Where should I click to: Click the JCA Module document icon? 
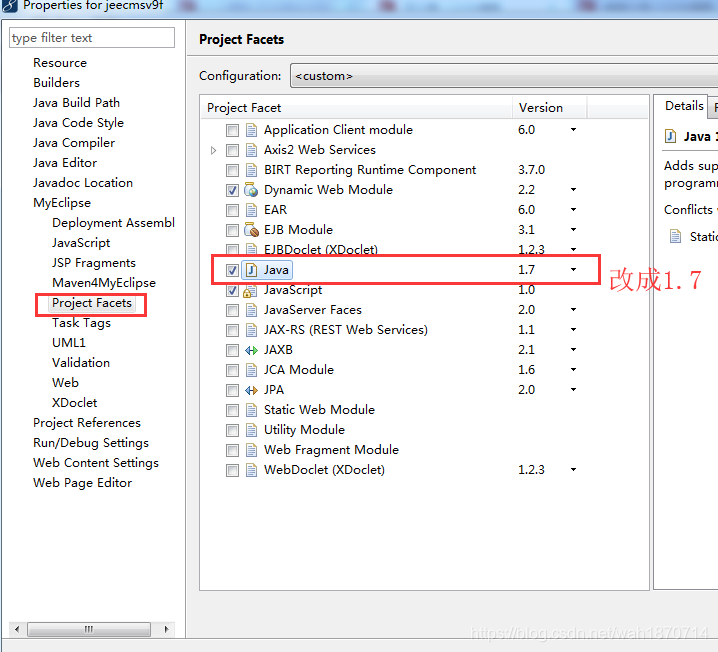pyautogui.click(x=251, y=370)
